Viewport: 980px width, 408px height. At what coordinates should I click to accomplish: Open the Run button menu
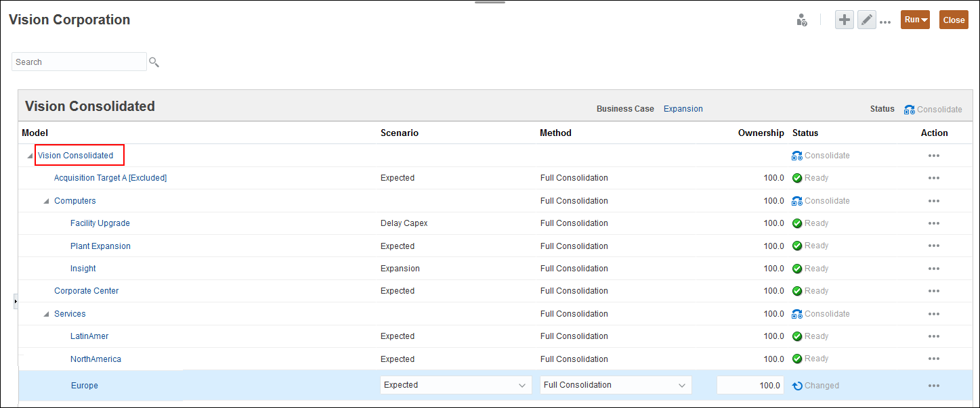click(915, 20)
